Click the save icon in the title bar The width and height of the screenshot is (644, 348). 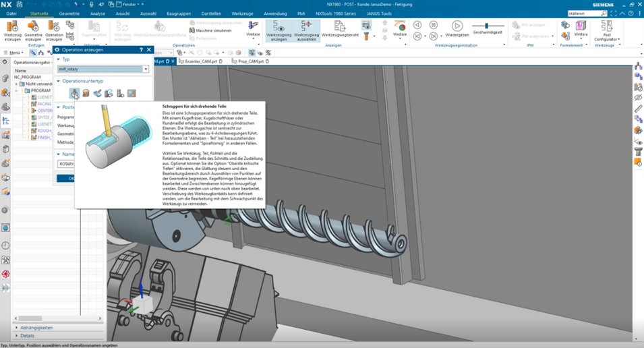20,4
